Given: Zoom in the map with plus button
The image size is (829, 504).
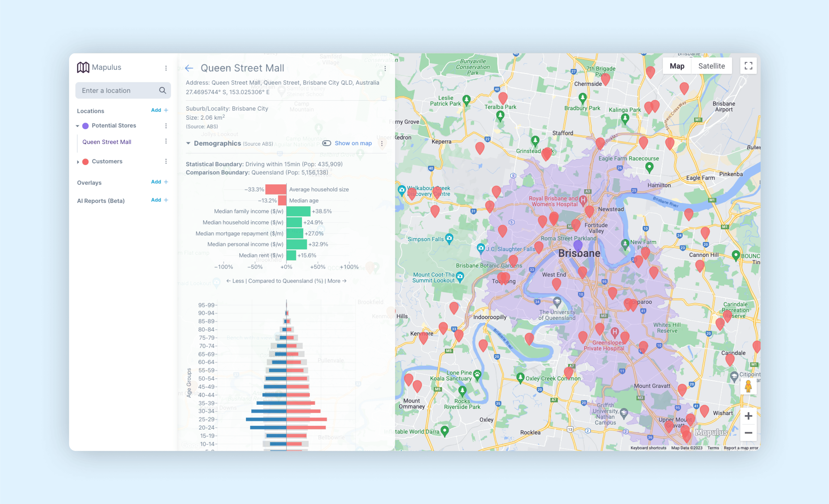Looking at the screenshot, I should coord(748,416).
